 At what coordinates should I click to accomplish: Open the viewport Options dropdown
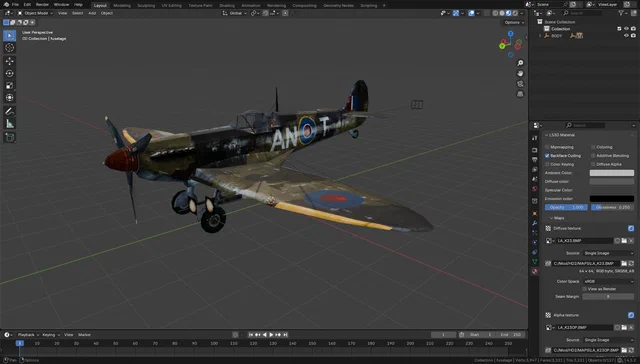click(x=514, y=22)
